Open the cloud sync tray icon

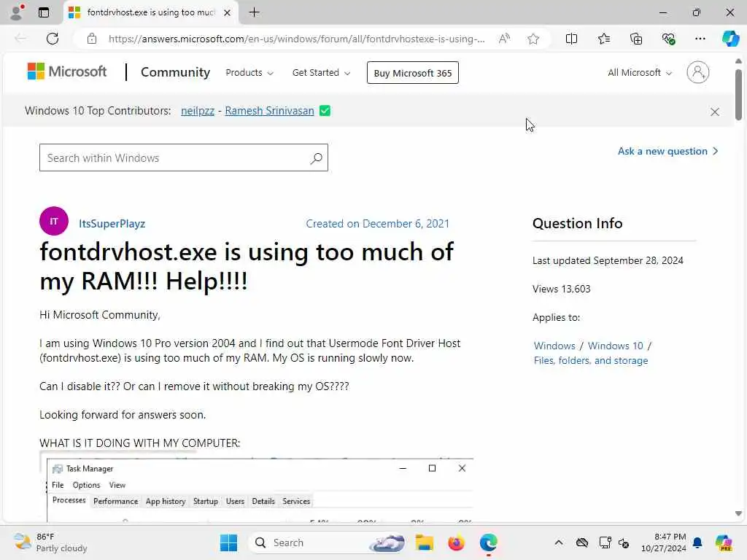pyautogui.click(x=581, y=542)
